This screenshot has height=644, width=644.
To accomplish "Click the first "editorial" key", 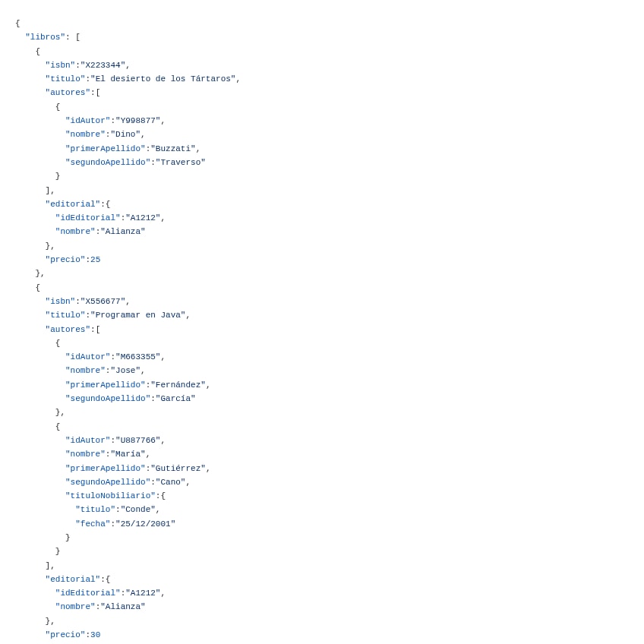I will pos(73,204).
